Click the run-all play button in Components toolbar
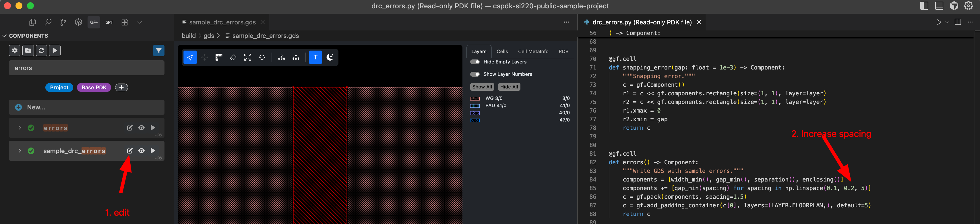Image resolution: width=980 pixels, height=224 pixels. tap(55, 50)
